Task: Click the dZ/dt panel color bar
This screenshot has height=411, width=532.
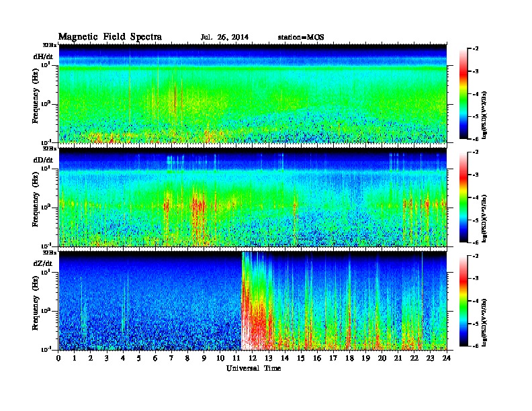Action: click(463, 301)
